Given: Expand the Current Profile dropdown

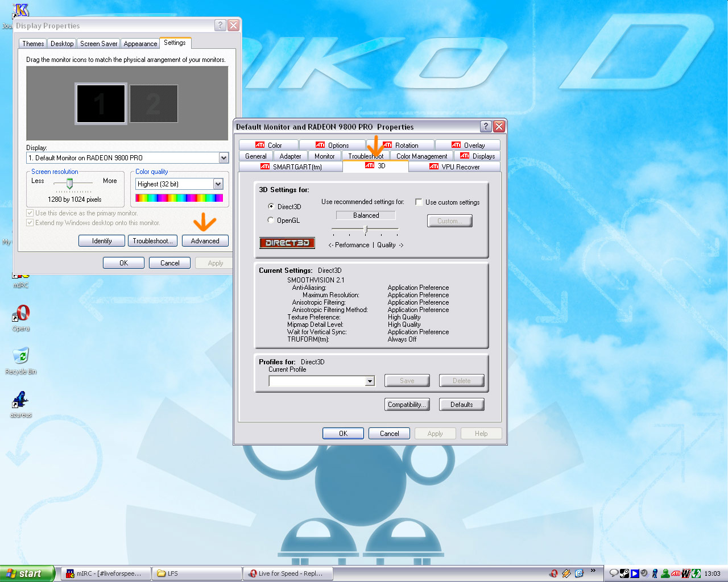Looking at the screenshot, I should [x=370, y=381].
